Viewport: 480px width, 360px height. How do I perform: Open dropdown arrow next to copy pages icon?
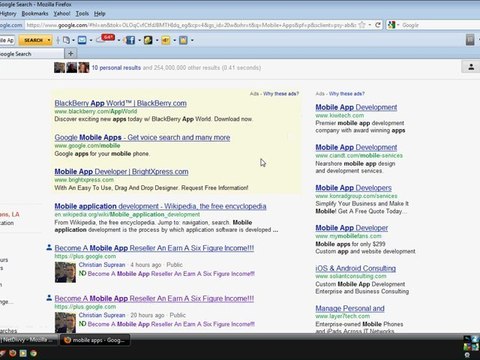(73, 41)
